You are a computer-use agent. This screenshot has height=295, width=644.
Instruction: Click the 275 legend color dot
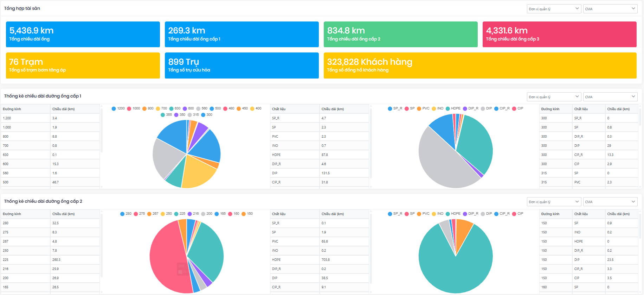[136, 214]
